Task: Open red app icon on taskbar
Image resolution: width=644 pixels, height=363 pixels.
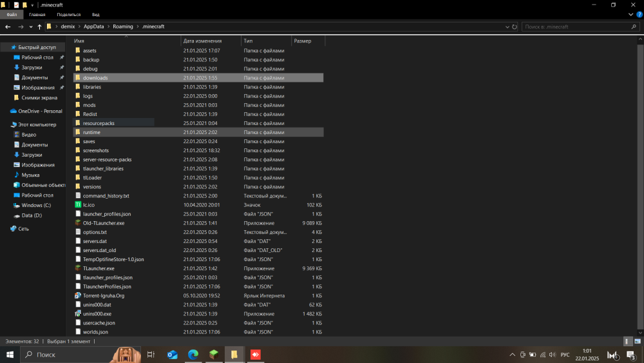Action: pyautogui.click(x=256, y=355)
